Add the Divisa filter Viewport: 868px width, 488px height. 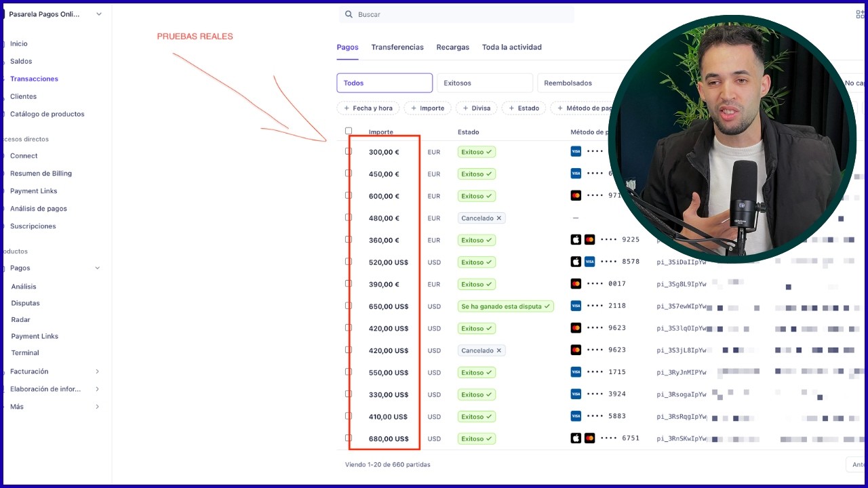(x=477, y=108)
